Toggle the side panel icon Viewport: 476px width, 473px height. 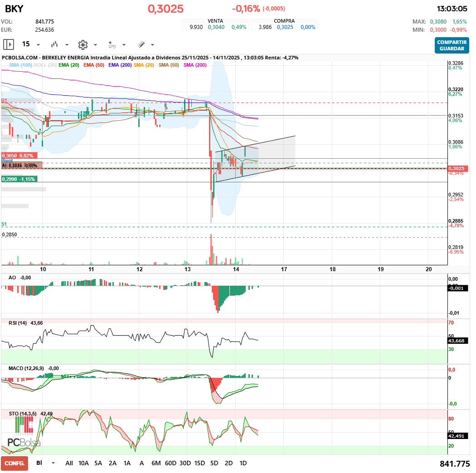coord(9,44)
